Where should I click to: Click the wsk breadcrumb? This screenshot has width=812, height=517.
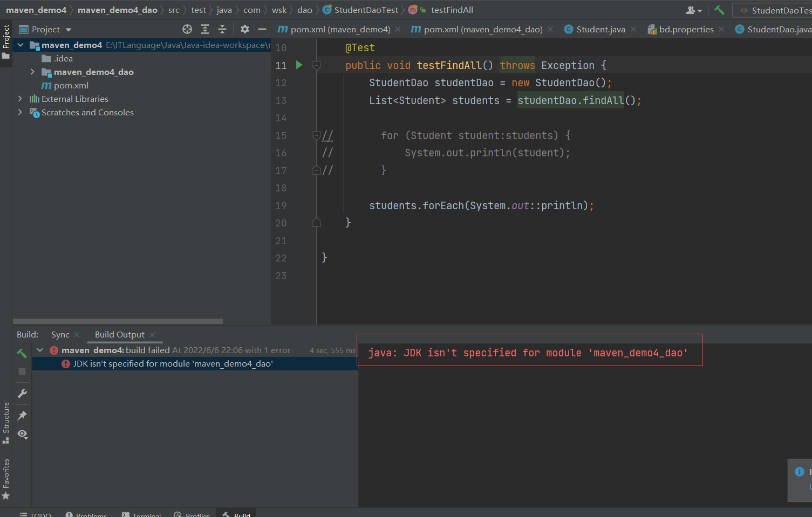click(279, 10)
